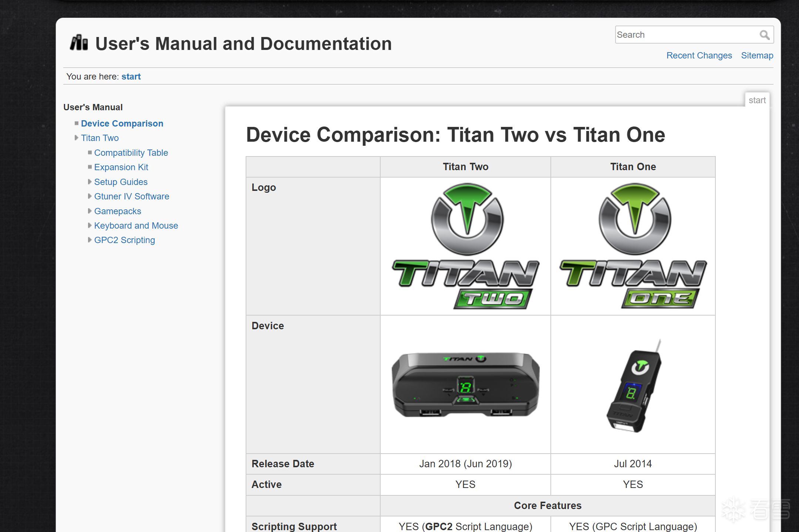Open the Expansion Kit link
This screenshot has height=532, width=799.
(121, 167)
